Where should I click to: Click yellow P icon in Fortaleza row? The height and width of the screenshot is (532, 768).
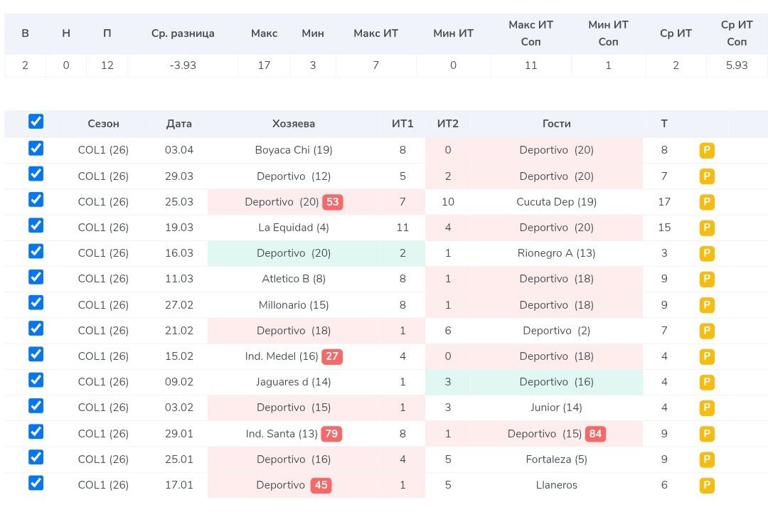click(x=707, y=460)
